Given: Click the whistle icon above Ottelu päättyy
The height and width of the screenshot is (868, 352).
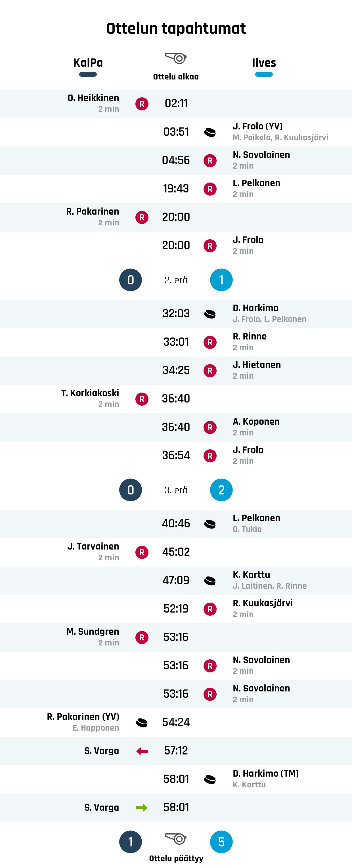Looking at the screenshot, I should 176,838.
